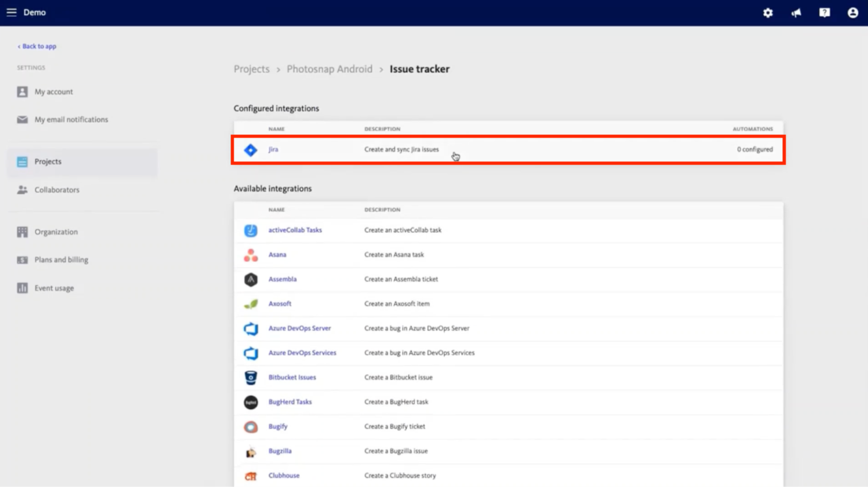Click 'Create a Bugzilla issue' description
Viewport: 868px width, 487px height.
[396, 451]
